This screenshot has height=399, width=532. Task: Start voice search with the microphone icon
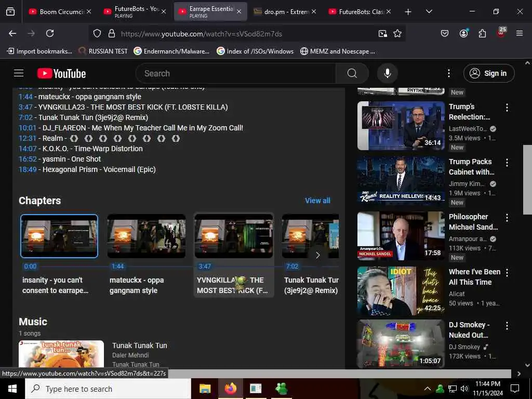[388, 73]
